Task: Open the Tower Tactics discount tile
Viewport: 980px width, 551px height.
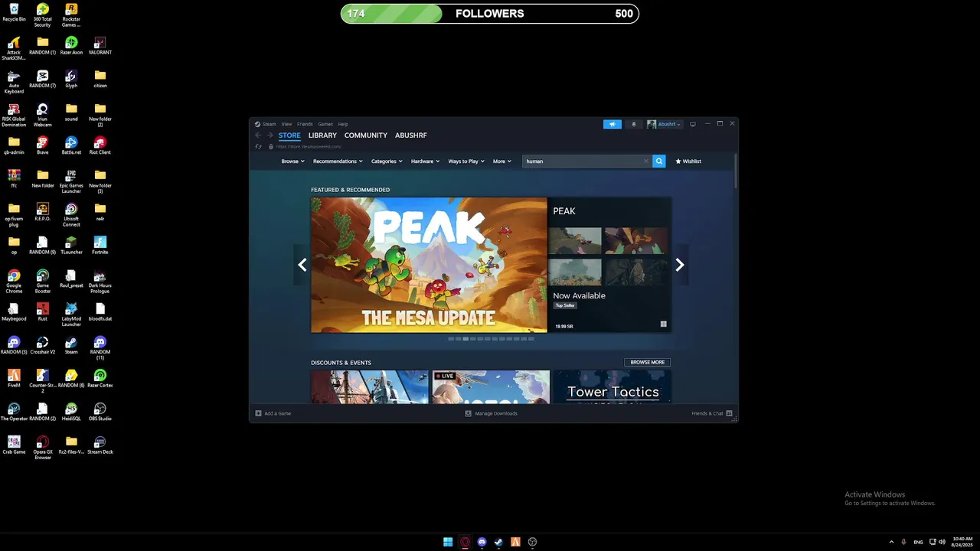Action: click(x=612, y=386)
